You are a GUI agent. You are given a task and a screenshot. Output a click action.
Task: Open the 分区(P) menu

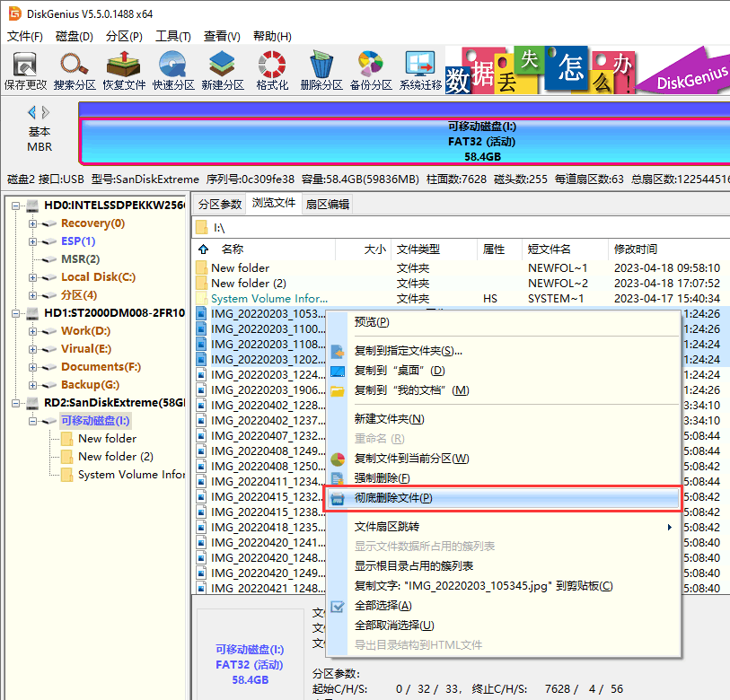tap(124, 36)
